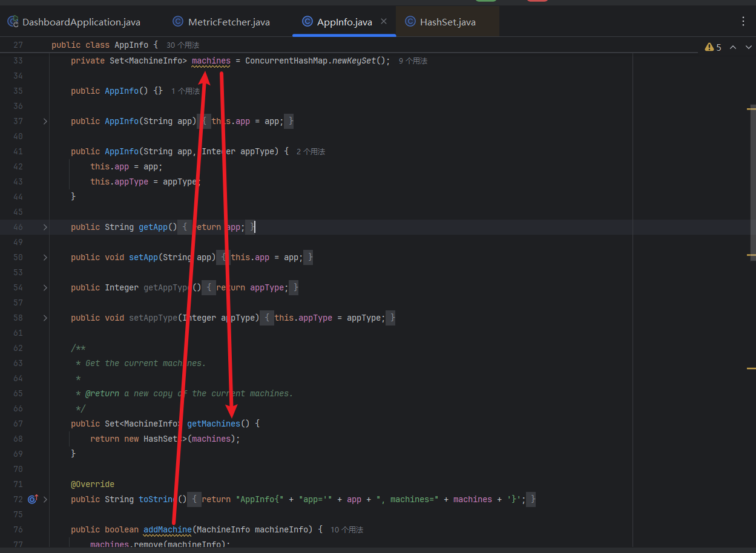
Task: Expand folded AppInfo(String app) constructor at line 37
Action: click(x=45, y=121)
